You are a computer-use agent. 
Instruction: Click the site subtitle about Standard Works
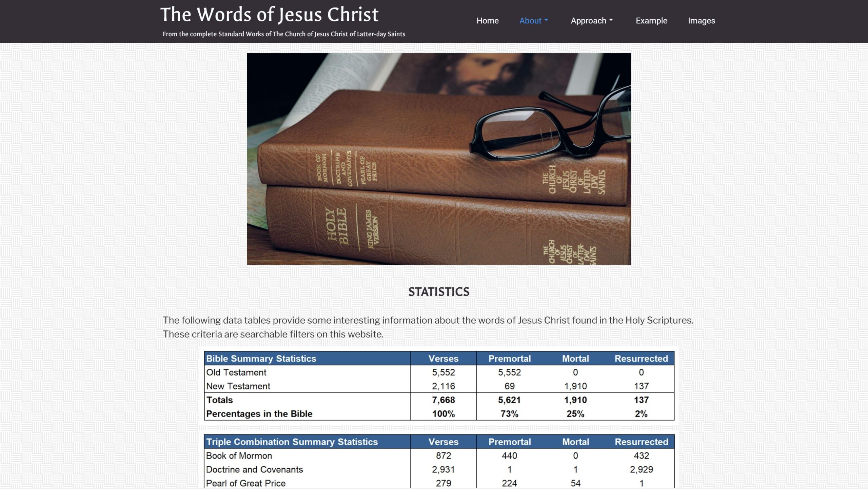point(283,34)
